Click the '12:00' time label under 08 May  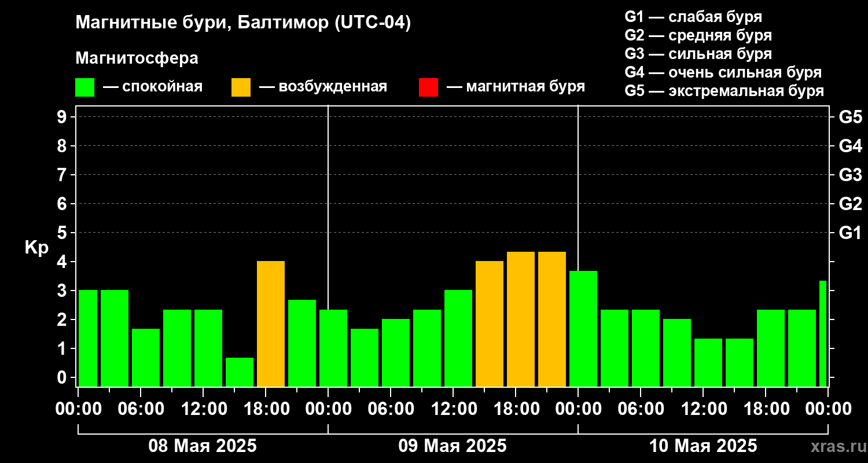point(204,409)
